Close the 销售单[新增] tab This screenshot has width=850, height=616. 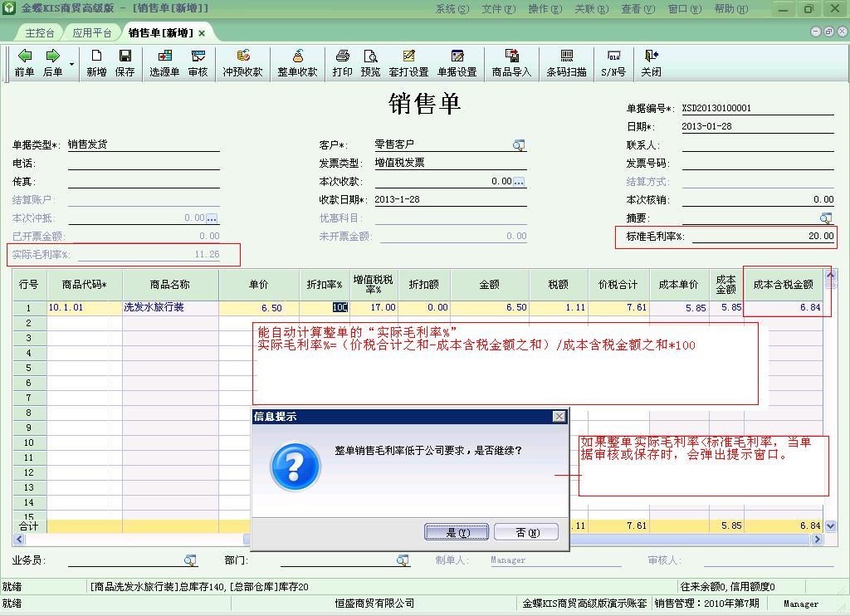coord(203,33)
